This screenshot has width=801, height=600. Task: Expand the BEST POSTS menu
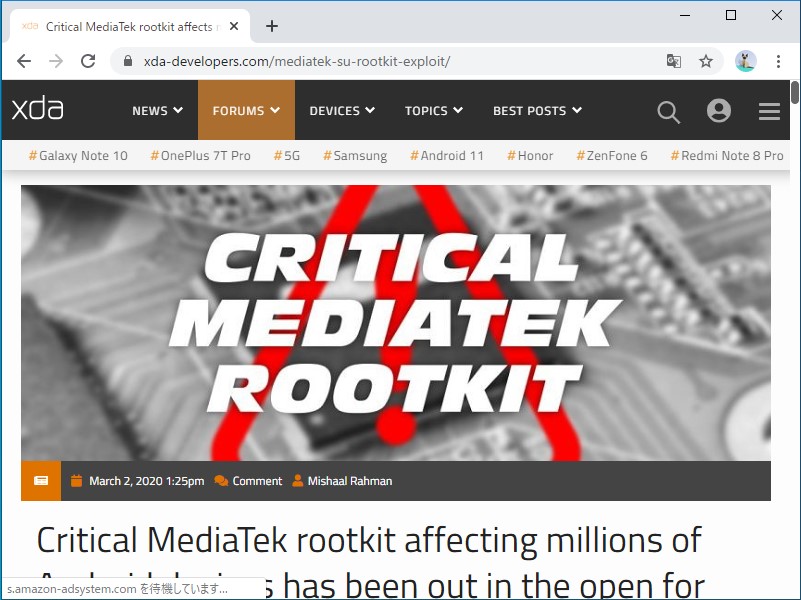point(537,111)
